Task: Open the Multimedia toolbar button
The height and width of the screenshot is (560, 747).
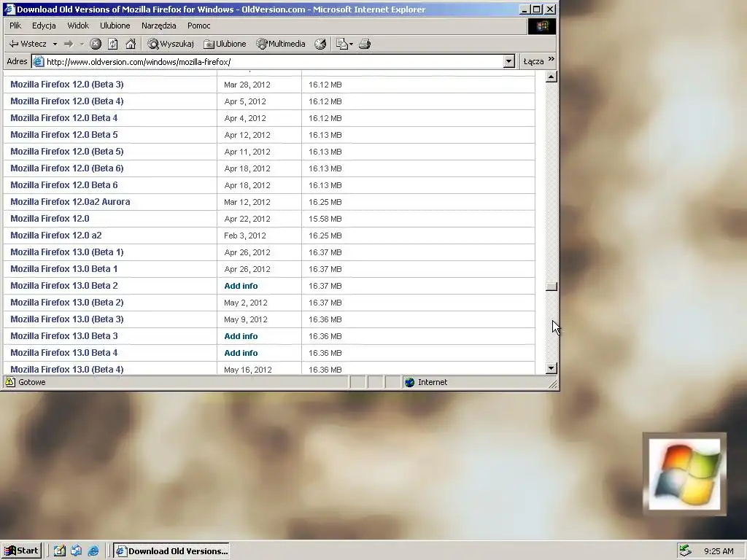Action: [281, 44]
